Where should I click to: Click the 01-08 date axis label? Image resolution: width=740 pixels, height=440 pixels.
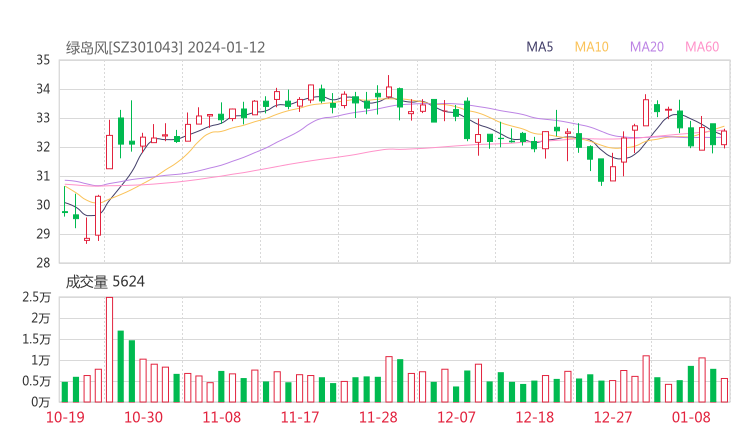(x=691, y=417)
